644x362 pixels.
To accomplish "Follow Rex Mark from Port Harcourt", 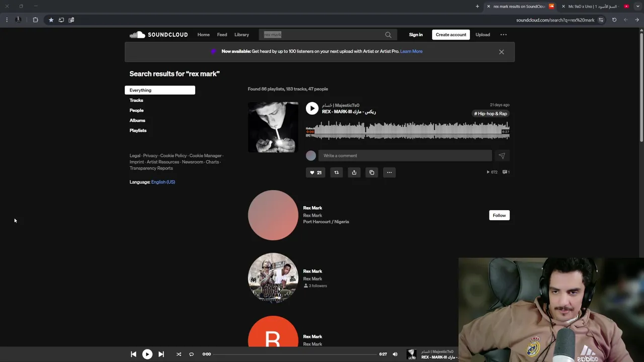I will (499, 215).
